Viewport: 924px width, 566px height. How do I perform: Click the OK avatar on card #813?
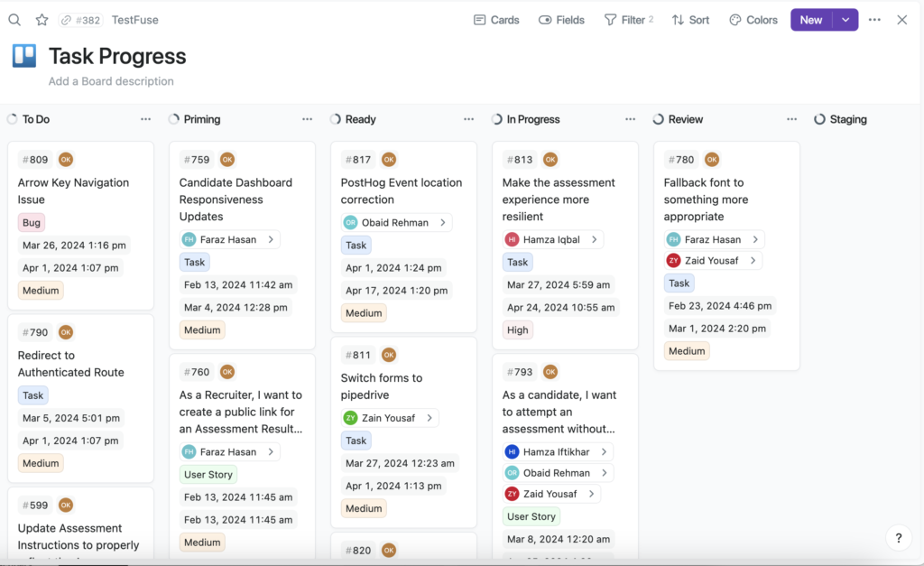[x=550, y=159]
